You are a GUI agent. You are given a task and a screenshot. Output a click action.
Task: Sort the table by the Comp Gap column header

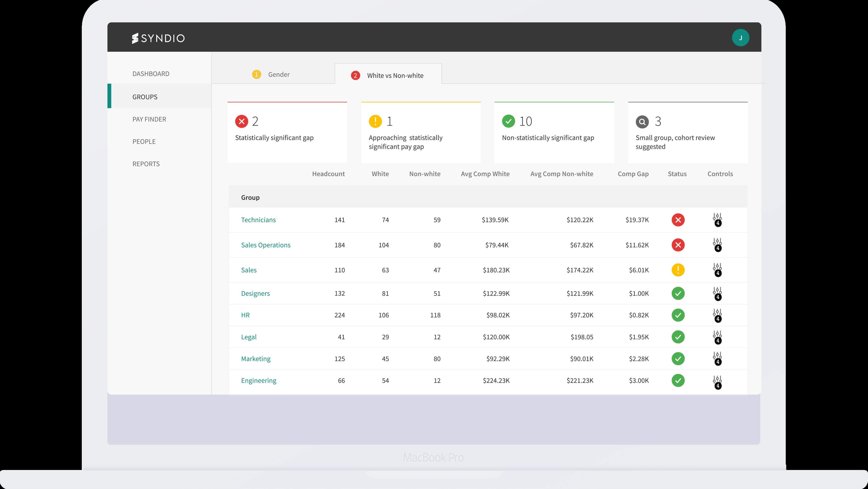tap(633, 174)
